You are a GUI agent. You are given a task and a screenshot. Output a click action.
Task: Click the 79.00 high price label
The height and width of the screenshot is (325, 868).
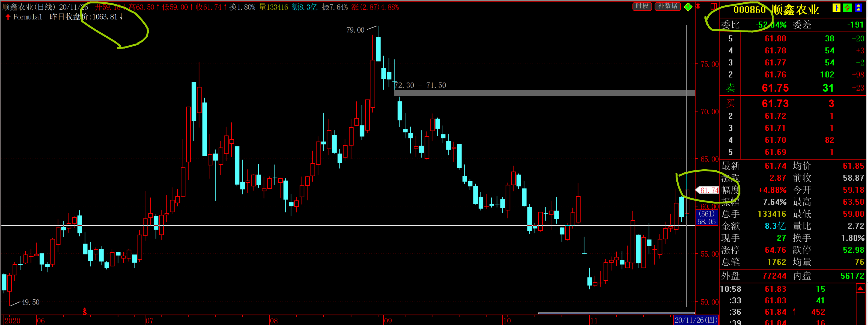tap(355, 30)
